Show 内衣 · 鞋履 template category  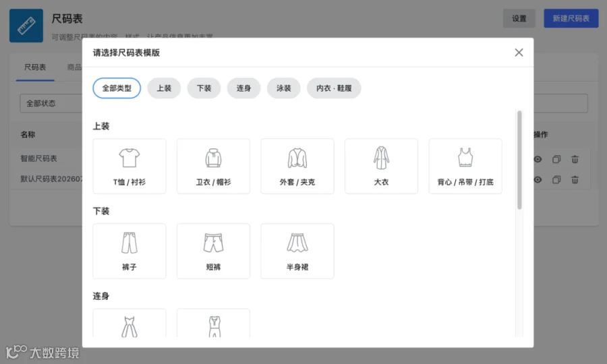[x=334, y=88]
